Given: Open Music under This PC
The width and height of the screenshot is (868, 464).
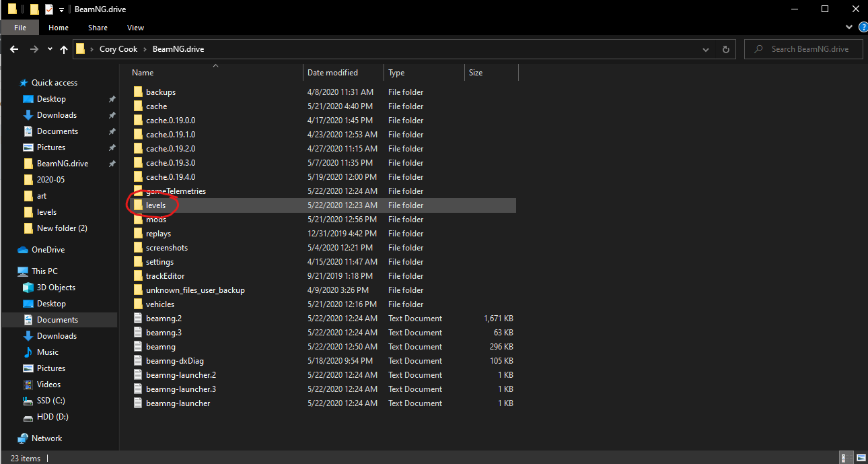Looking at the screenshot, I should tap(48, 352).
